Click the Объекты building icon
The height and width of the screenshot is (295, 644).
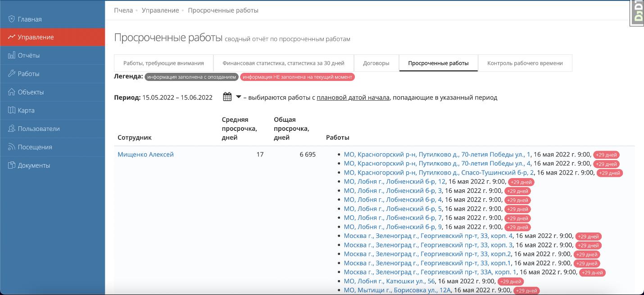coord(11,92)
